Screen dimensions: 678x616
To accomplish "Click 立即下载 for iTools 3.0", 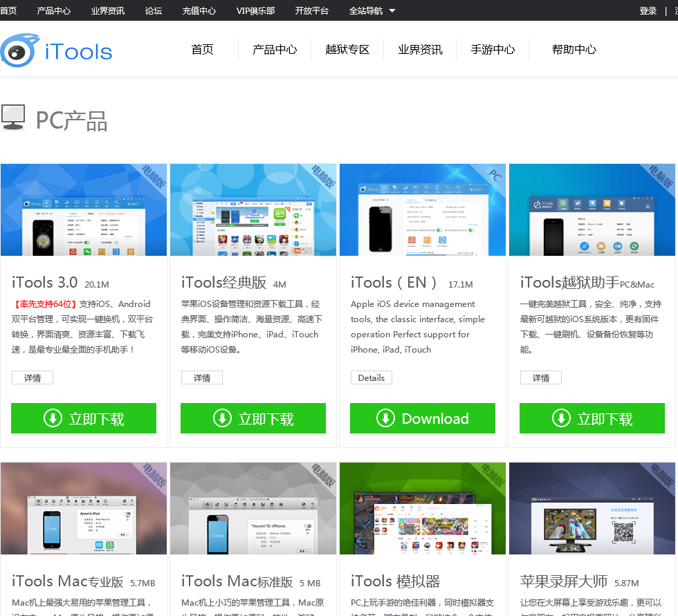I will point(84,418).
